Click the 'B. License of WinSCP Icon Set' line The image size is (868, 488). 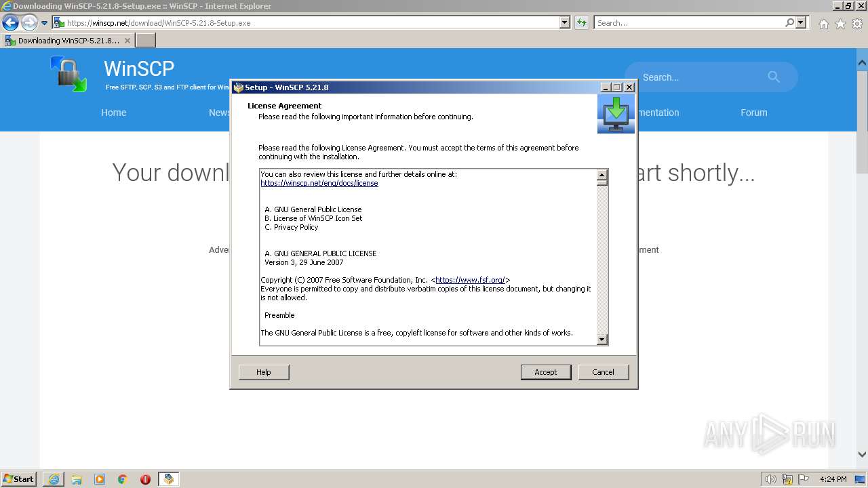point(313,218)
